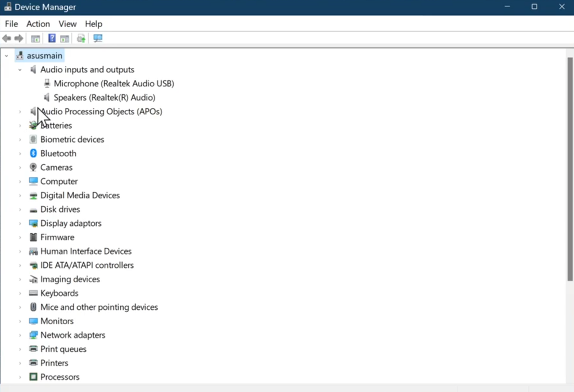
Task: Click the Processors chip icon
Action: coord(33,376)
